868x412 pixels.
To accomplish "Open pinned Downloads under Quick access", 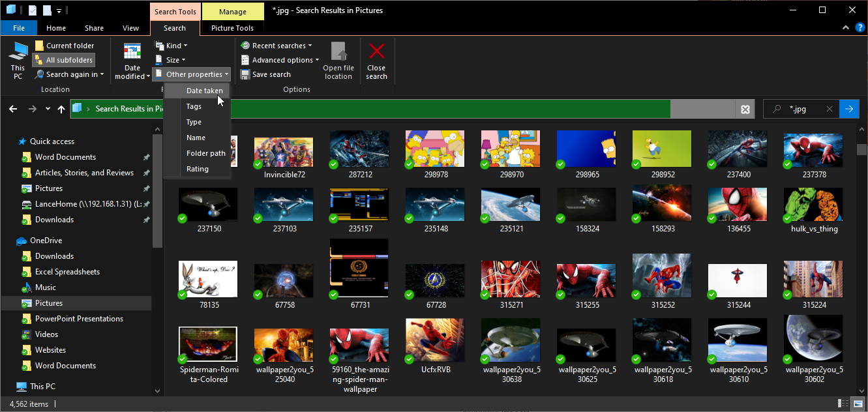I will (x=54, y=220).
